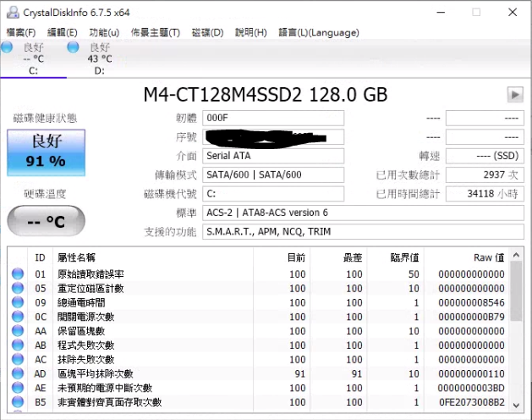Click the scroll up arrow of attribute list
Image resolution: width=532 pixels, height=420 pixels.
click(516, 255)
